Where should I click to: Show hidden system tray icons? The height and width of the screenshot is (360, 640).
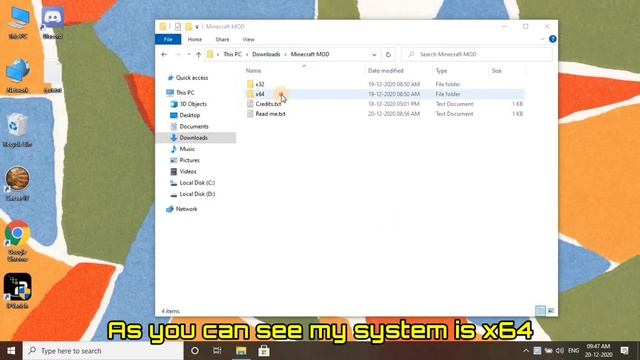[526, 351]
